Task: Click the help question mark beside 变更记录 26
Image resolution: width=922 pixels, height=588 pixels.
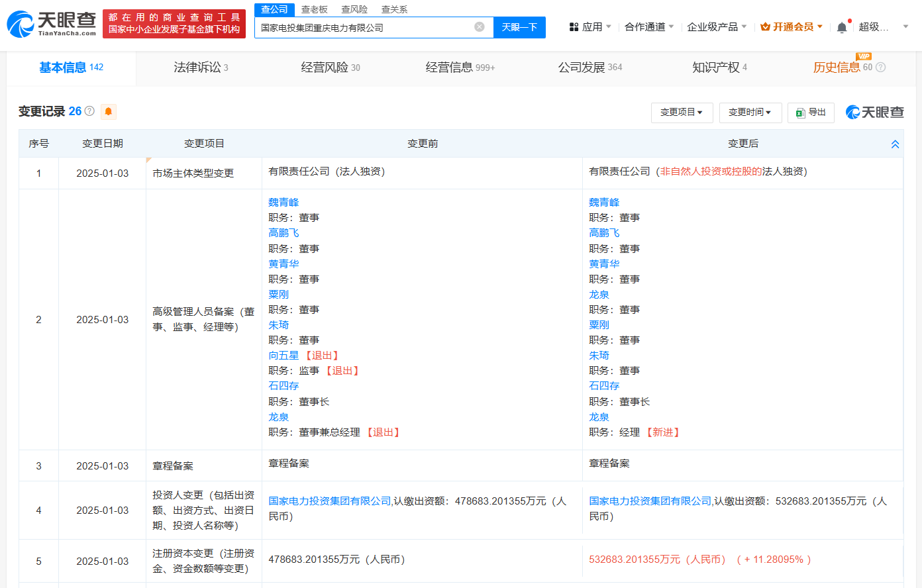Action: (89, 111)
